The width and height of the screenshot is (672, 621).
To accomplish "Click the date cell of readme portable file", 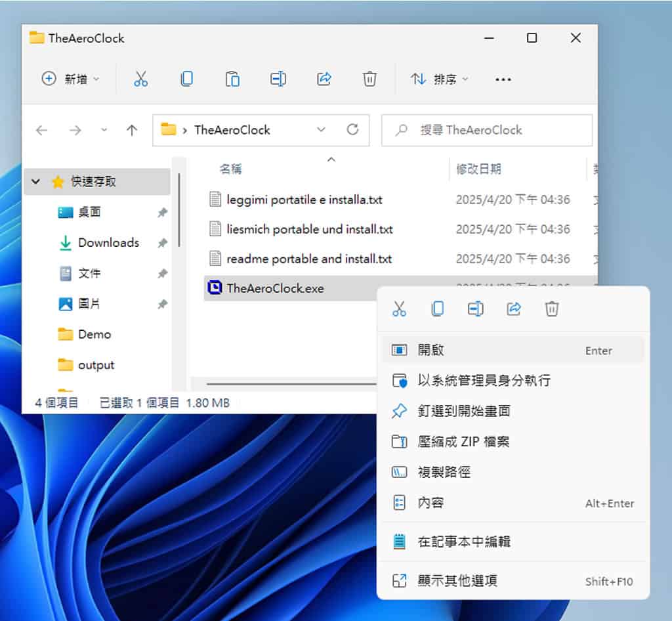I will pos(513,259).
